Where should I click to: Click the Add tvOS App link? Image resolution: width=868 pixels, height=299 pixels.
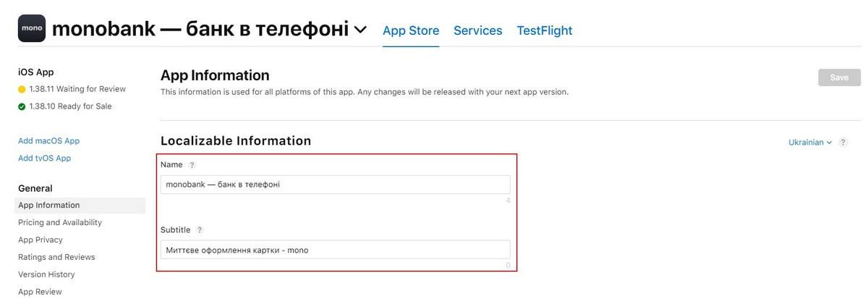[44, 159]
